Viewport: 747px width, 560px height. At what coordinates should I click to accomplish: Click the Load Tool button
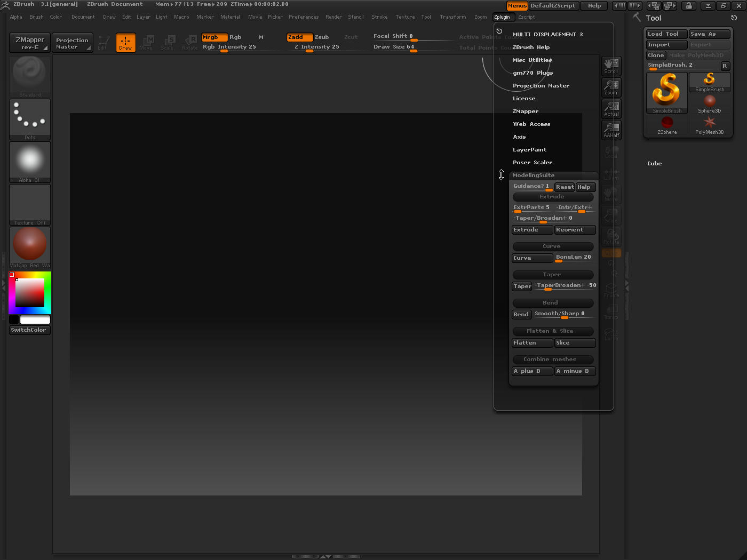[666, 34]
